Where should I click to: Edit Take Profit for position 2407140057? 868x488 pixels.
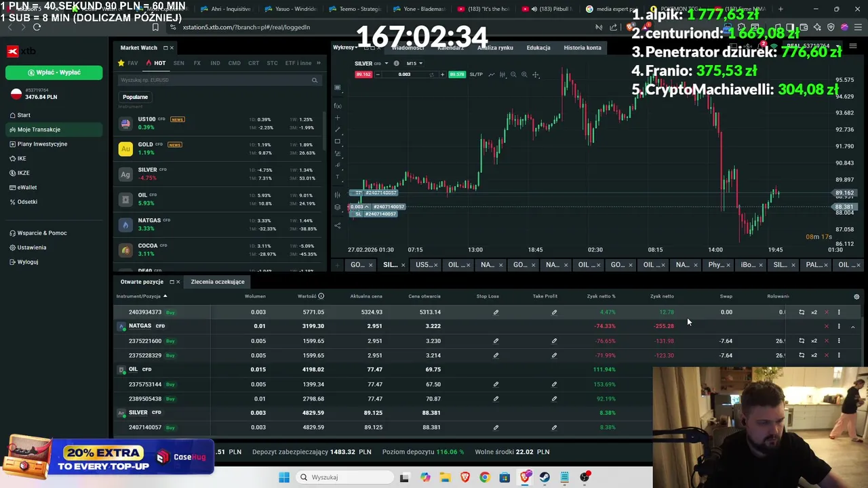[x=554, y=428]
